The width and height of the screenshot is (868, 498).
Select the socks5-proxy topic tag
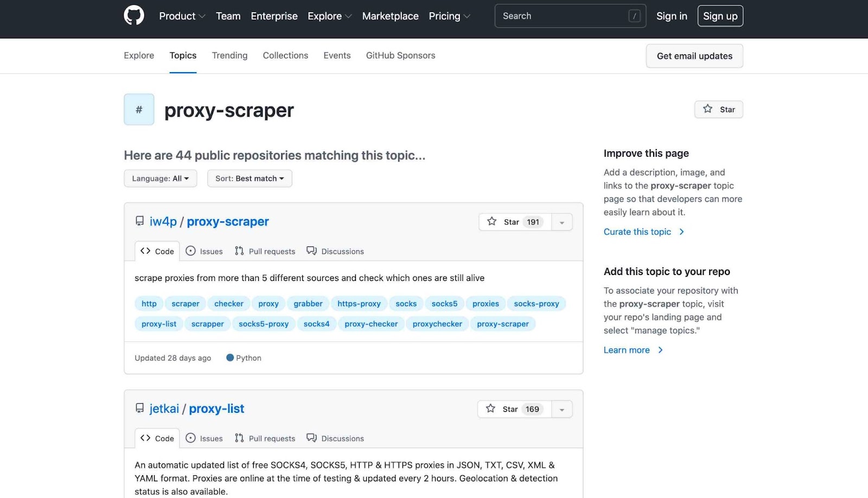tap(264, 324)
